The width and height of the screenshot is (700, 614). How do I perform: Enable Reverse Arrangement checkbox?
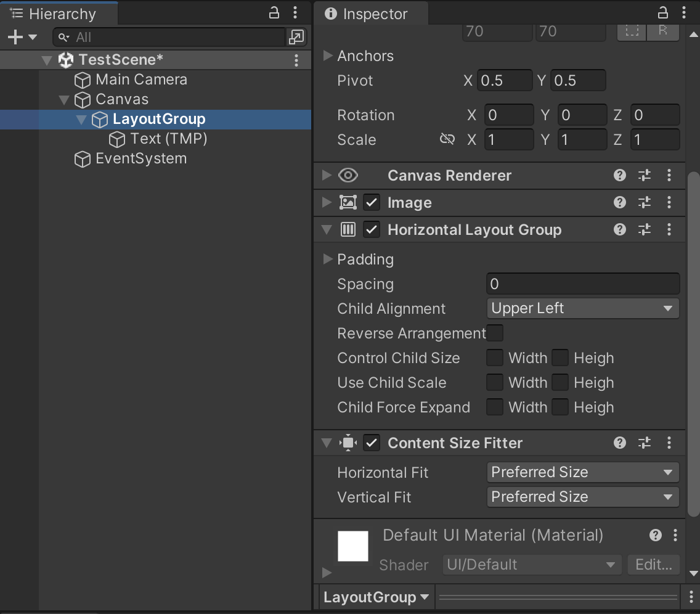pyautogui.click(x=495, y=333)
